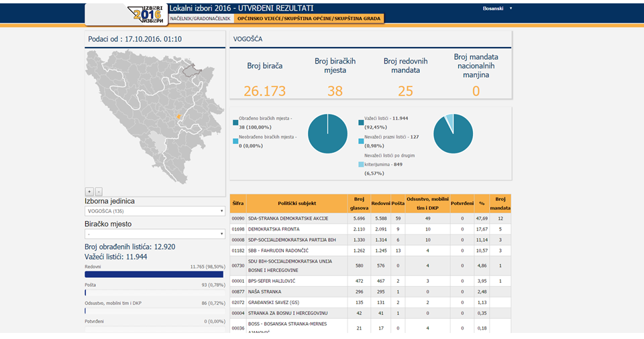Toggle 'Važeći listići' legend marker
644x339 pixels.
[x=361, y=123]
